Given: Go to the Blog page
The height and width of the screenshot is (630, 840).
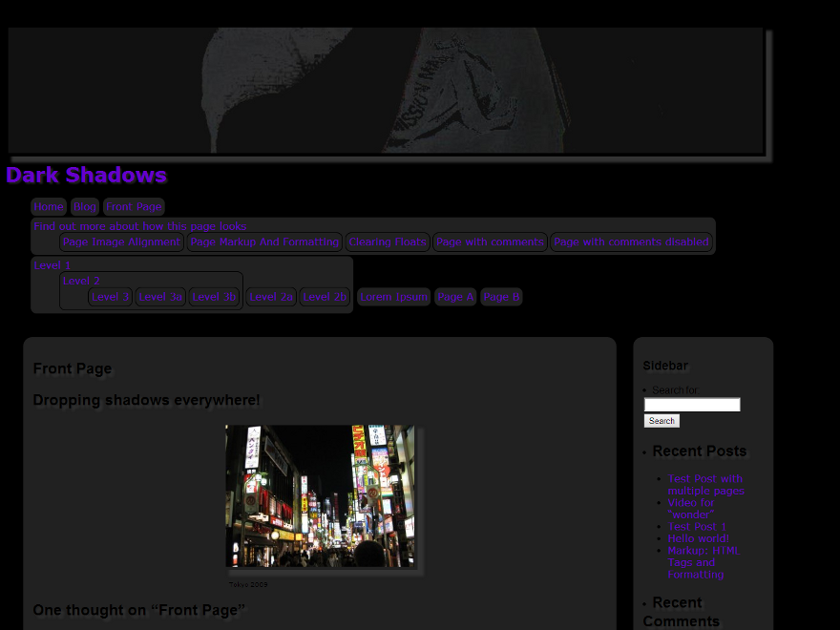Looking at the screenshot, I should pos(85,207).
